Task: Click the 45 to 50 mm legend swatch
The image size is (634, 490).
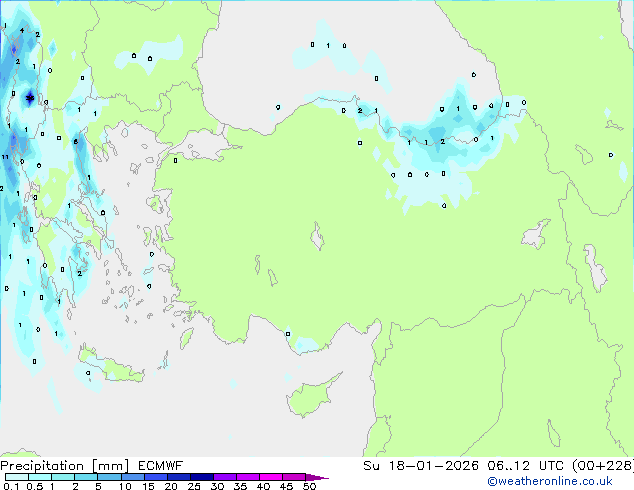Action: (x=294, y=477)
